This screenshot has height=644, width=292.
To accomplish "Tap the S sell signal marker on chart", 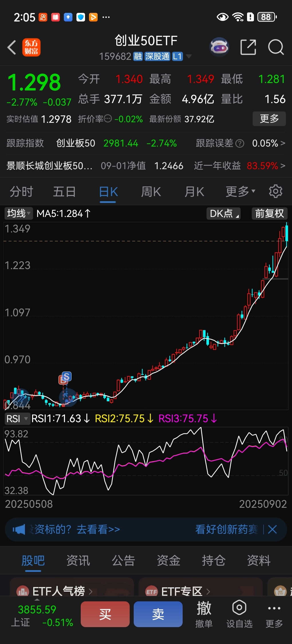I will (66, 376).
